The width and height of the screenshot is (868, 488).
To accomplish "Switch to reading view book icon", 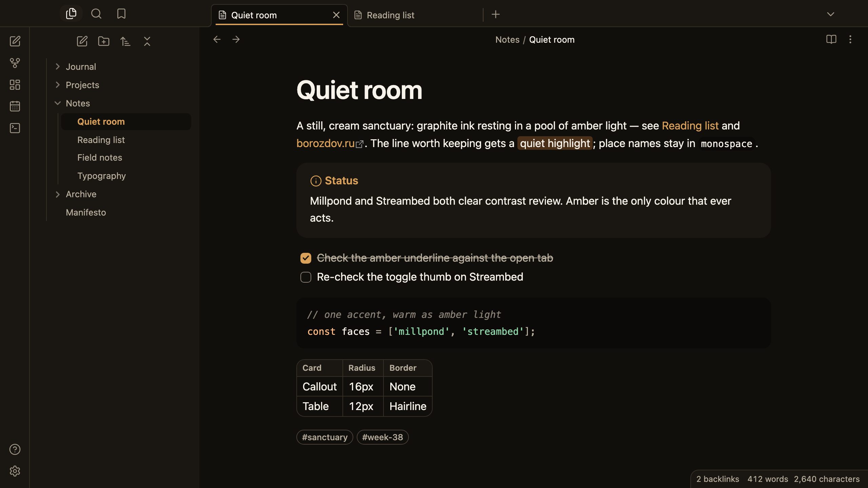I will [831, 40].
